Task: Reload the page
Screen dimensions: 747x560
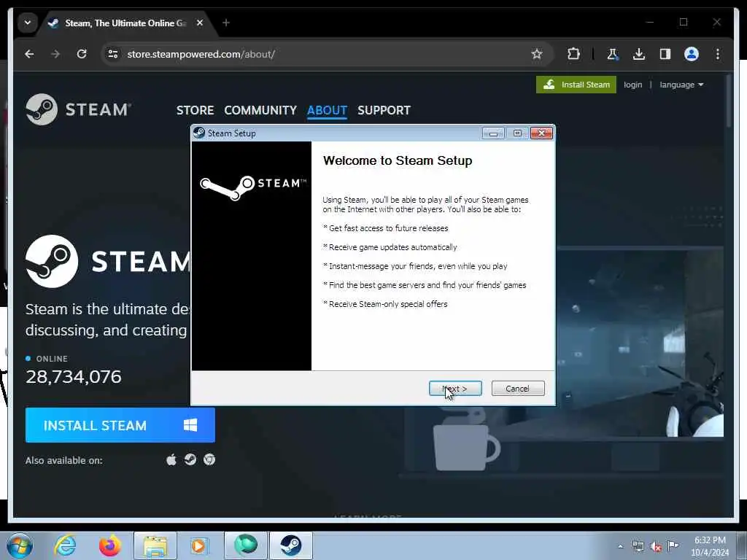Action: 82,54
